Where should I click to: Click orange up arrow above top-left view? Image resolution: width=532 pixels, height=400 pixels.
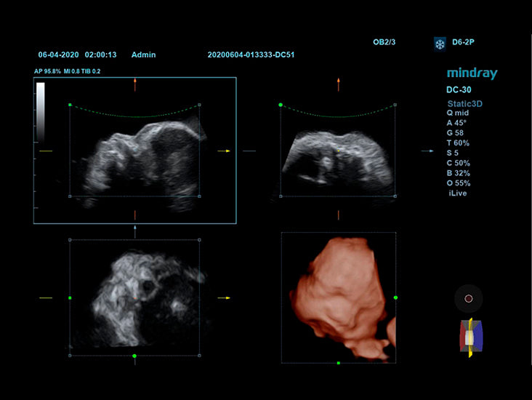(x=135, y=84)
